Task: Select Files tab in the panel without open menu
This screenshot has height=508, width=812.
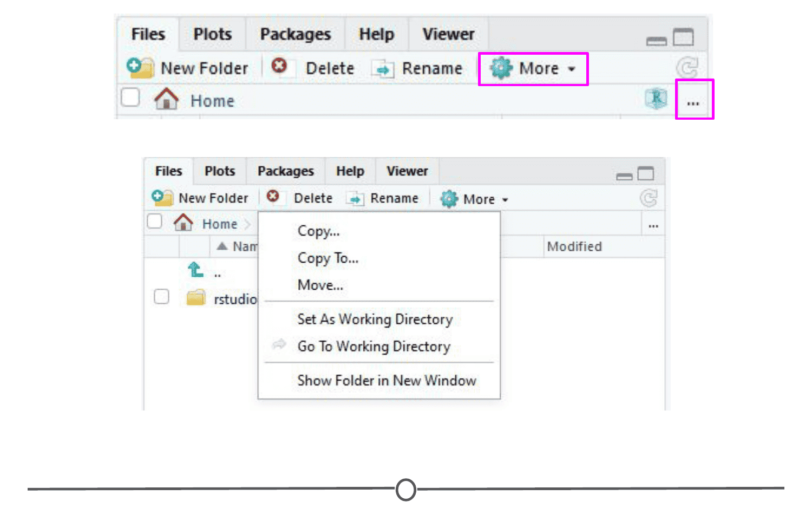Action: 148,34
